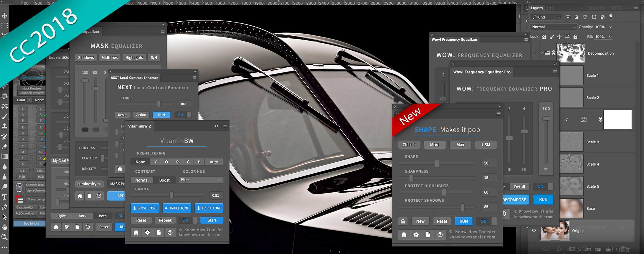Click home icon in VitaminBW panel
The height and width of the screenshot is (254, 644).
point(136,232)
